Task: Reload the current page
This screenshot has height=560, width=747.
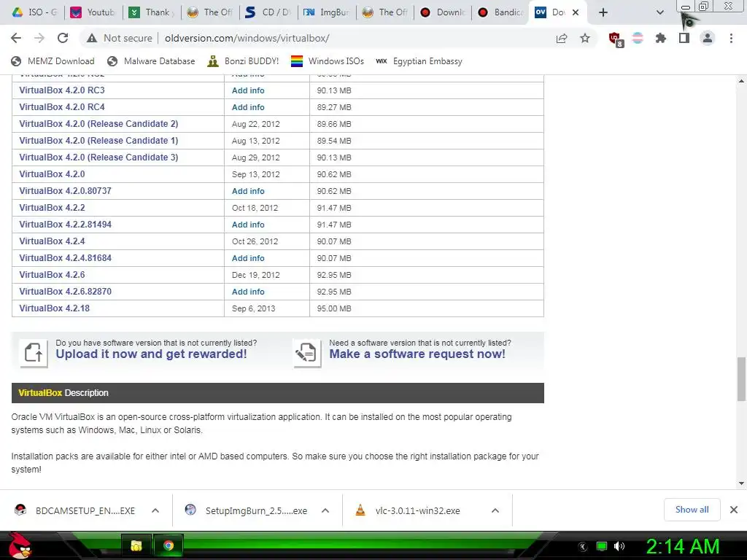Action: click(x=63, y=38)
